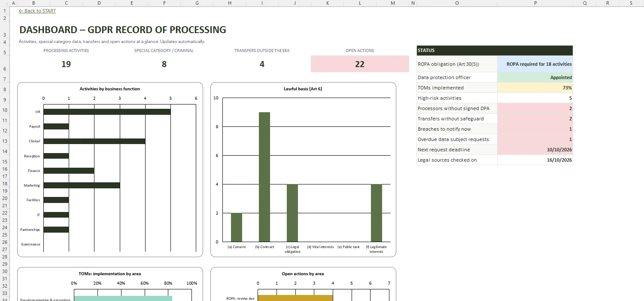The width and height of the screenshot is (644, 301).
Task: Follow the Back to START link
Action: [x=37, y=11]
